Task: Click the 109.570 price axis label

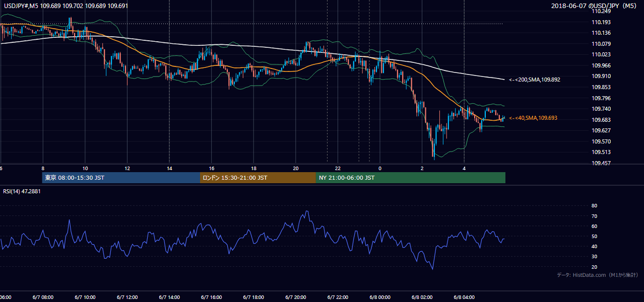Action: [601, 141]
